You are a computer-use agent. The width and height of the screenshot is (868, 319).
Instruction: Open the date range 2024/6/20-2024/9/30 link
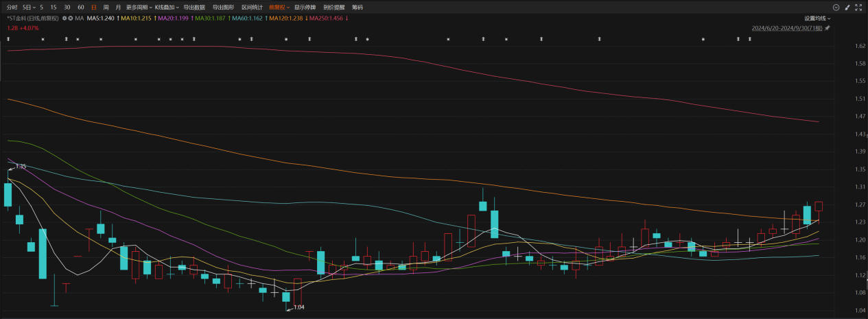coord(786,28)
